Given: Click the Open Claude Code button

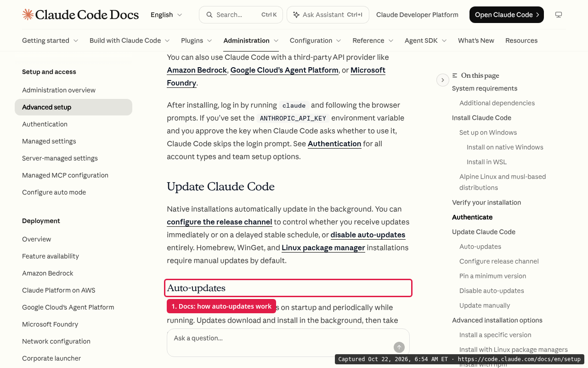Looking at the screenshot, I should click(507, 15).
